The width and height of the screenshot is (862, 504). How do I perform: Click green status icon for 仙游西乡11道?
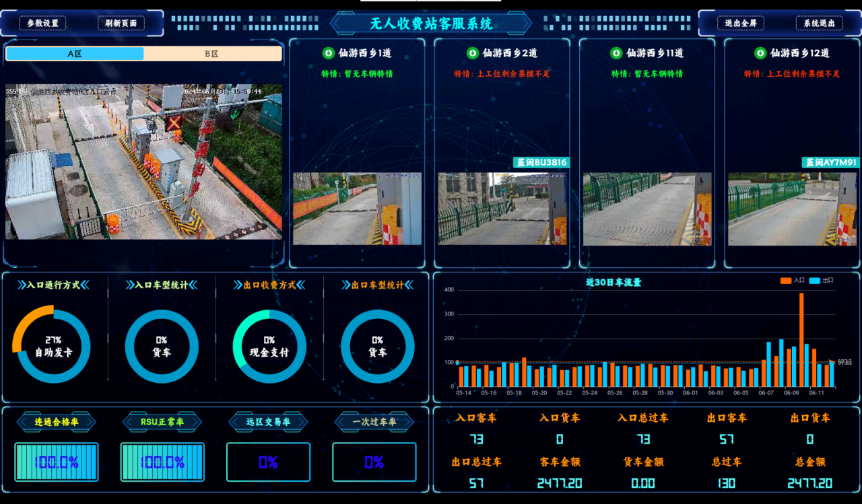click(616, 53)
